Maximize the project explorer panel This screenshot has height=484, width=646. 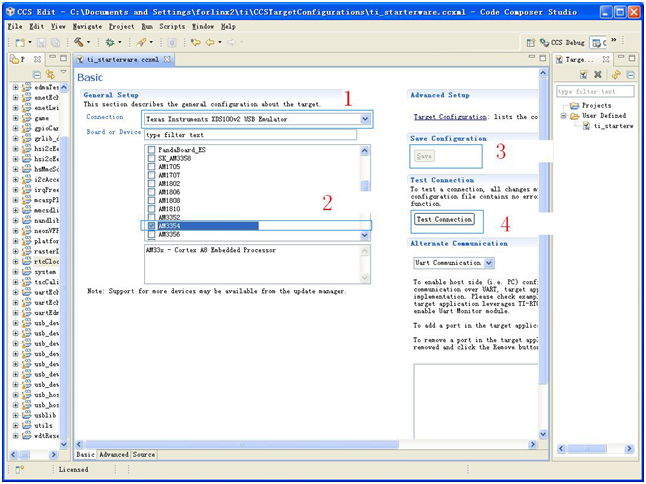(x=63, y=58)
